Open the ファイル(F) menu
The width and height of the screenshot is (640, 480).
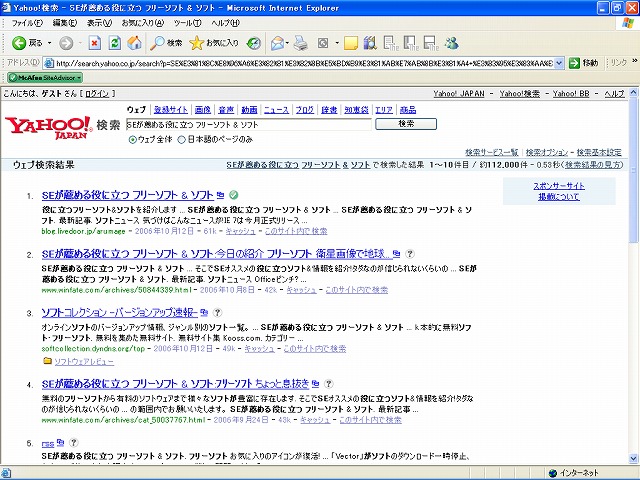(x=27, y=23)
